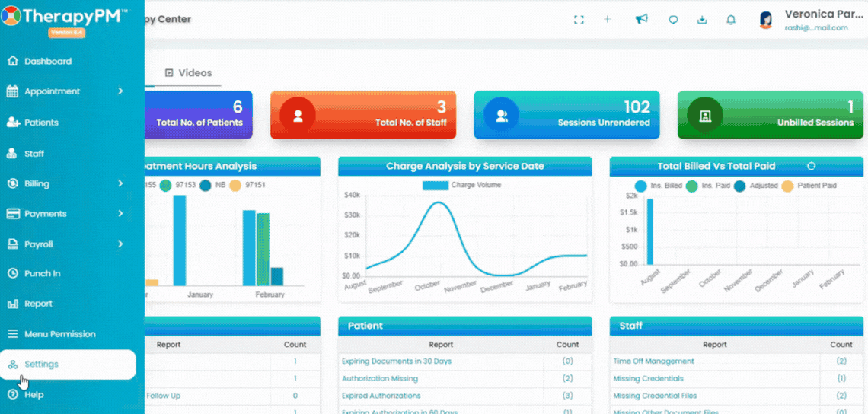The width and height of the screenshot is (868, 414).
Task: Switch to the Videos tab
Action: pyautogui.click(x=188, y=73)
